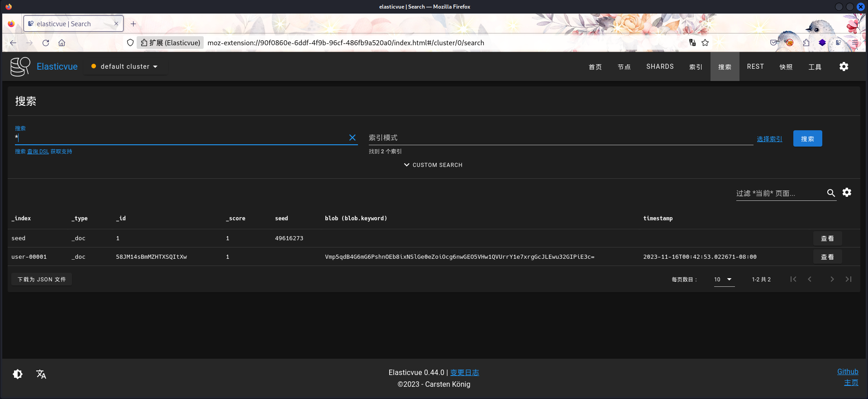
Task: Click the magnifier icon in the filter field
Action: click(831, 193)
